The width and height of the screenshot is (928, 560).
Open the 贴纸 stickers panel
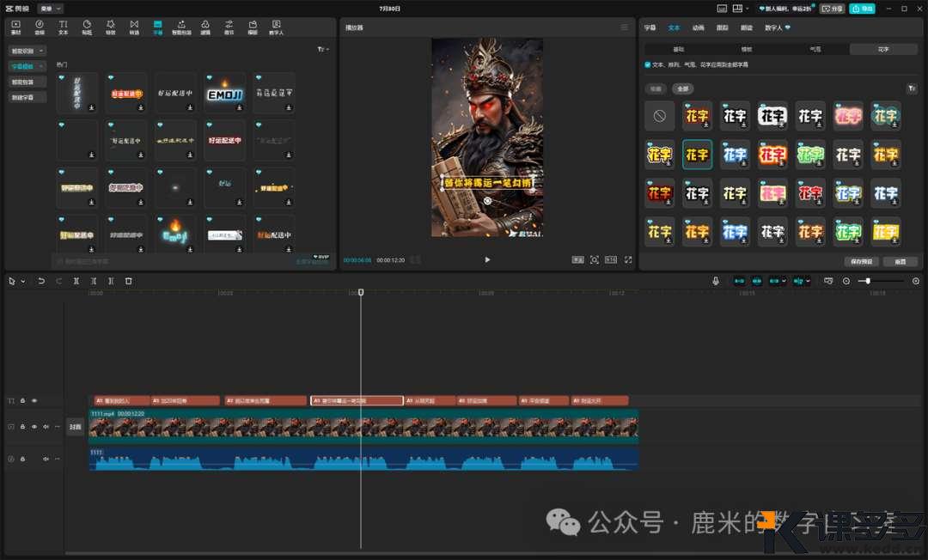coord(87,27)
